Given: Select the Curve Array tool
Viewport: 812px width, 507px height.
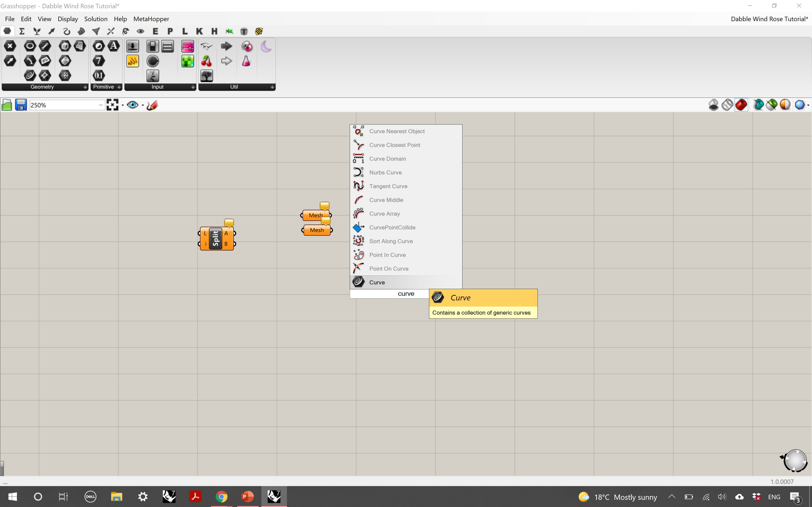Looking at the screenshot, I should point(384,213).
